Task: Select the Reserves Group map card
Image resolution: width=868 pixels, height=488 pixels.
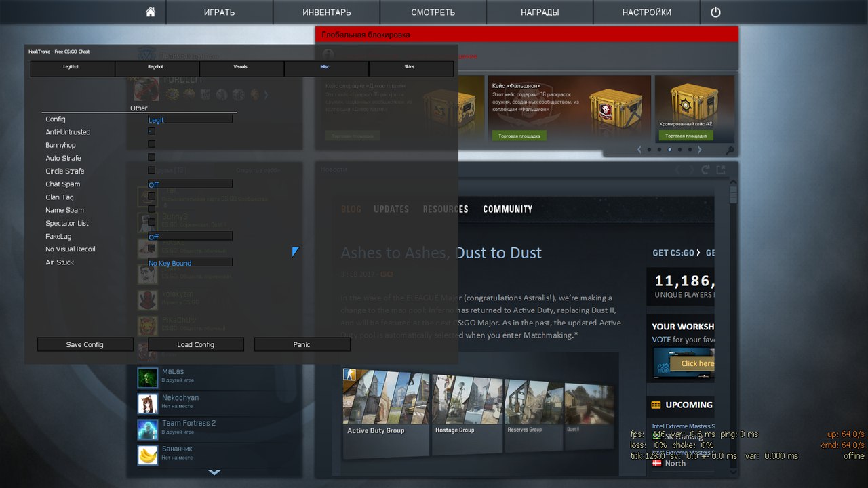Action: pos(533,415)
